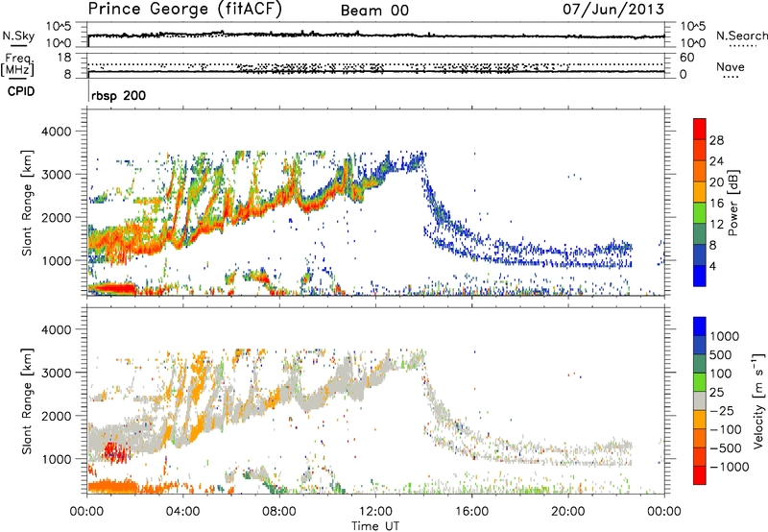Click the velocity panel 'Slant Range [km]' label

click(27, 401)
